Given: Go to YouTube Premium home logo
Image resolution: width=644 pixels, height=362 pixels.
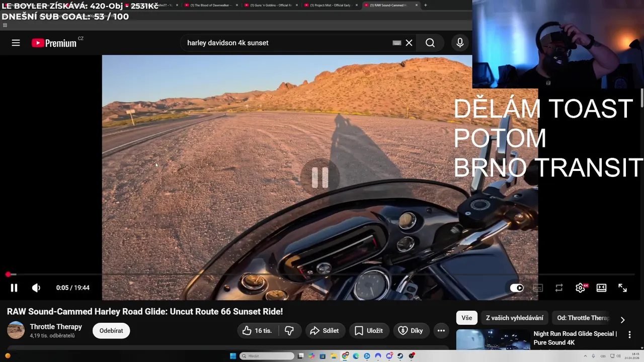Looking at the screenshot, I should pos(54,43).
